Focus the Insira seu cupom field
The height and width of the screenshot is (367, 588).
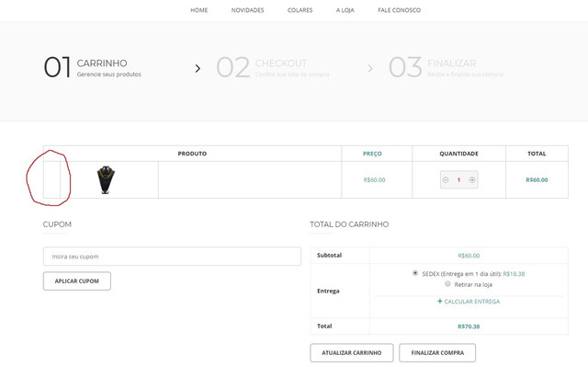[x=172, y=257]
